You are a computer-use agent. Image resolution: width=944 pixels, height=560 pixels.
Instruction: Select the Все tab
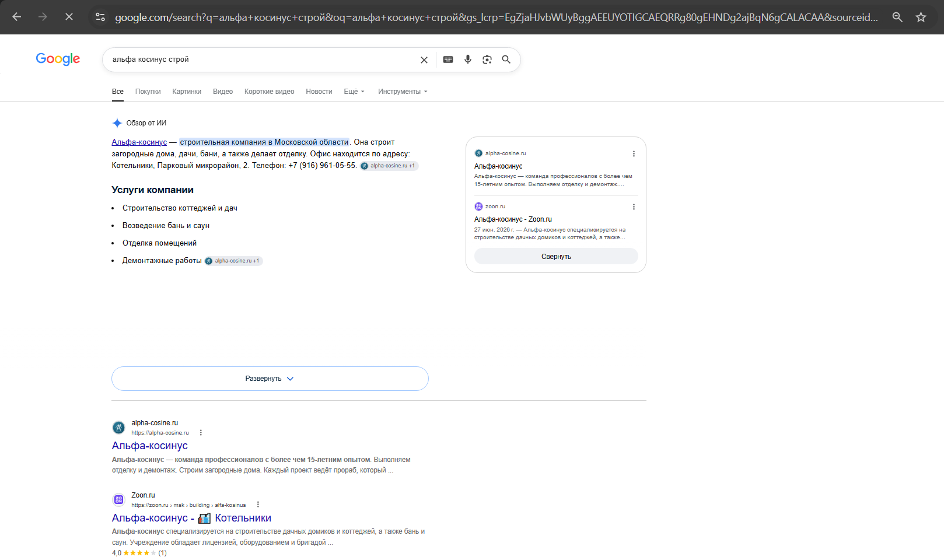[118, 92]
